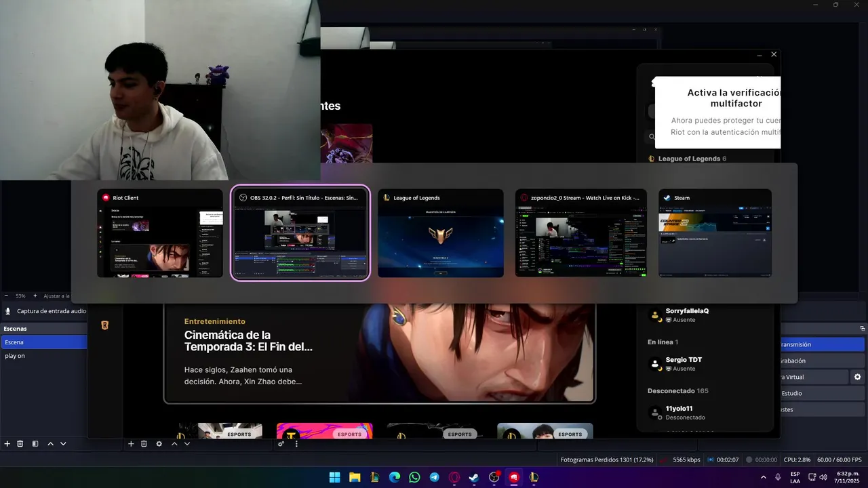Switch to the Steam window thumbnail

pos(715,233)
